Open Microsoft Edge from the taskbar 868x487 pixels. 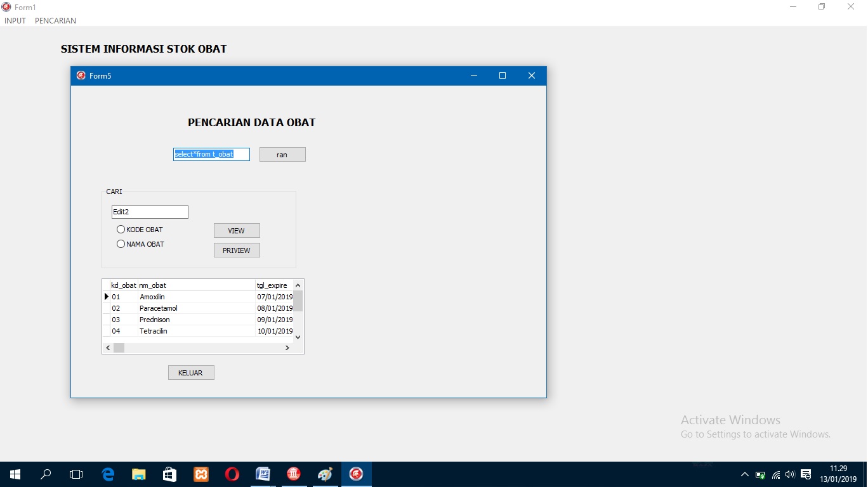click(108, 474)
